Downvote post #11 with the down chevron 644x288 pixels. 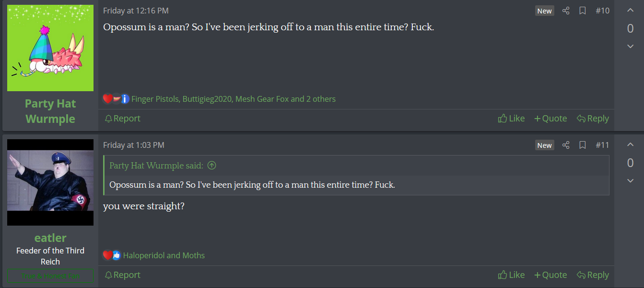[630, 180]
